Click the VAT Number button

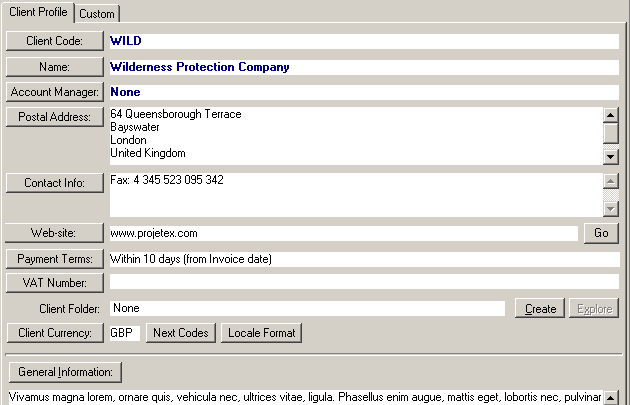(x=54, y=283)
